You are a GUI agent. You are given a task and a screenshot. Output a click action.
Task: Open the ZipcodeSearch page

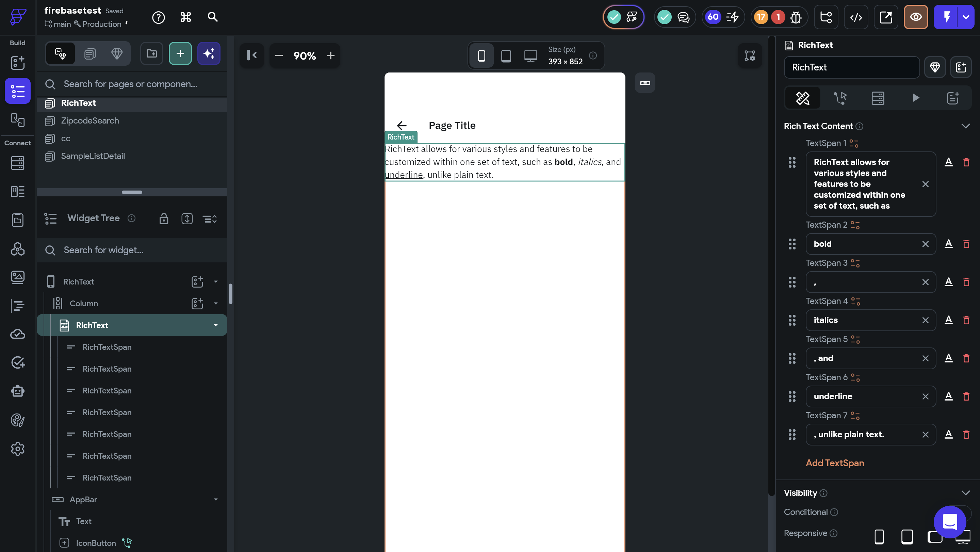pyautogui.click(x=90, y=120)
